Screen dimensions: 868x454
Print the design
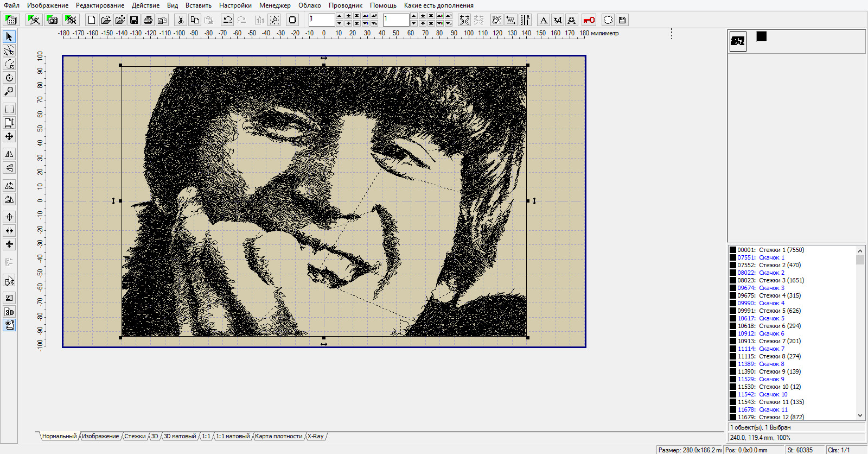(148, 20)
